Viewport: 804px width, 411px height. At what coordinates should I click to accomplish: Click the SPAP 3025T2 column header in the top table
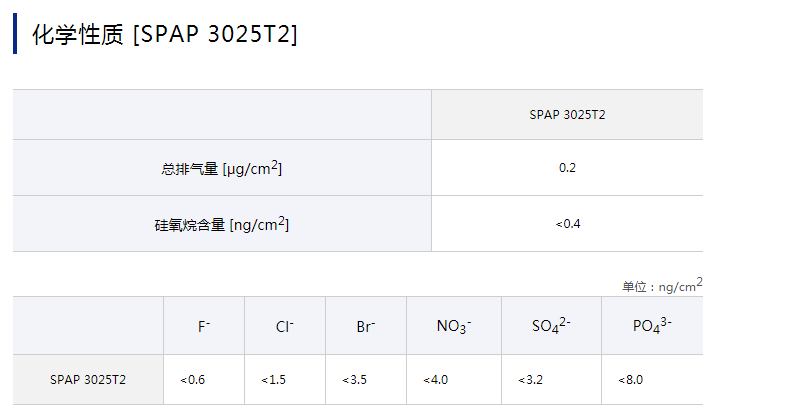(x=567, y=115)
